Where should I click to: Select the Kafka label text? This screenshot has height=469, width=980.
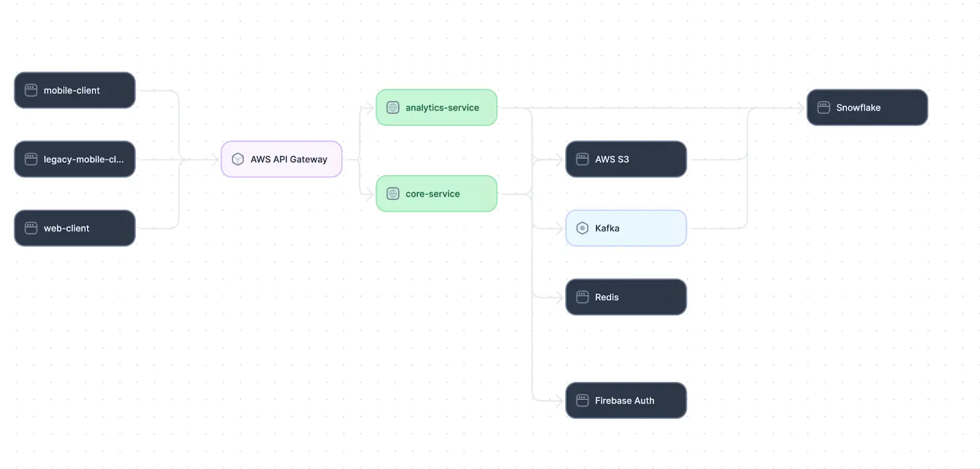pyautogui.click(x=607, y=228)
